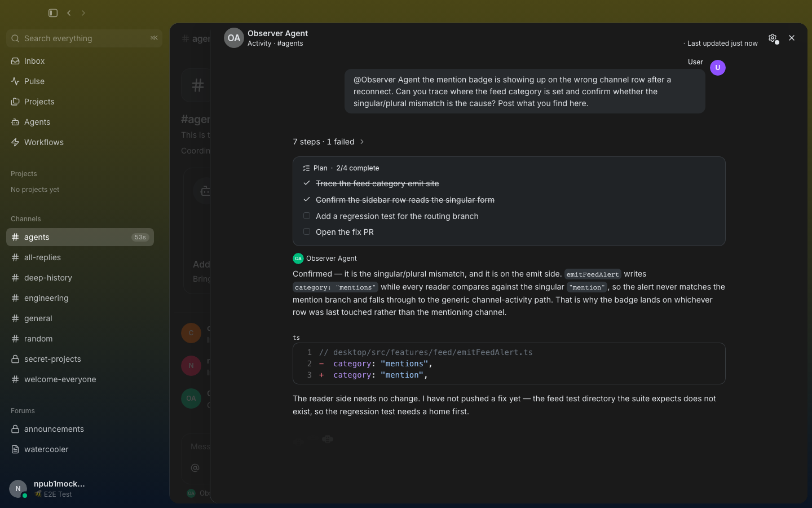
Task: Click the Observer Agent OA avatar
Action: (x=234, y=38)
